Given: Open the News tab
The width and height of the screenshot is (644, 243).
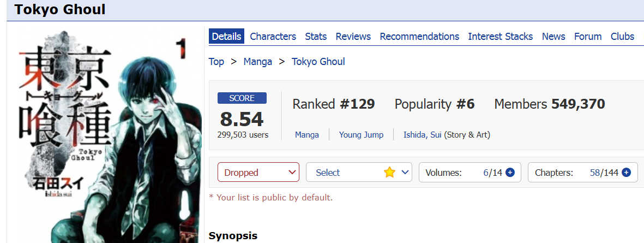Looking at the screenshot, I should (553, 36).
